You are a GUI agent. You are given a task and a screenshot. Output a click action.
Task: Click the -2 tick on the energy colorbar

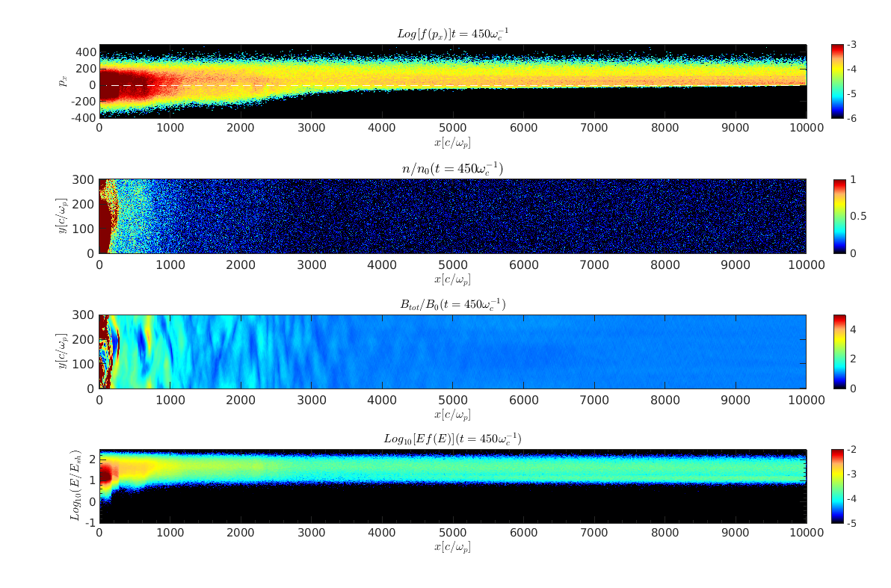click(852, 449)
